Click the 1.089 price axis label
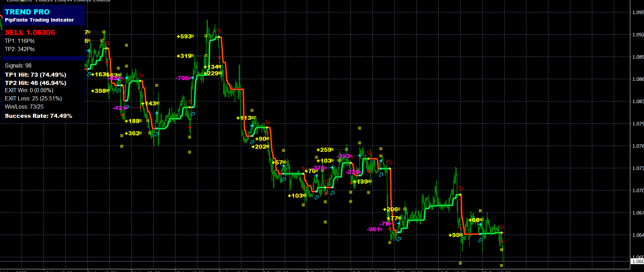644x272 pixels. point(638,57)
